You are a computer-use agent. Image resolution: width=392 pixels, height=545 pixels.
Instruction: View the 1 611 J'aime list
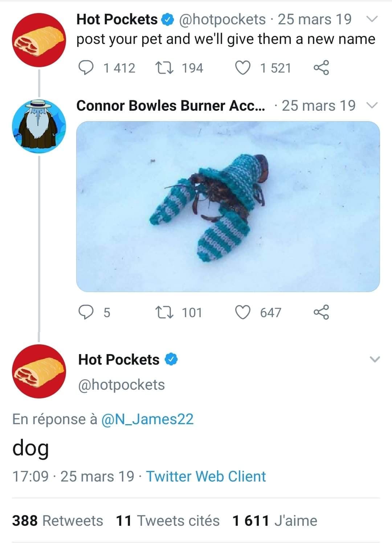[x=275, y=521]
